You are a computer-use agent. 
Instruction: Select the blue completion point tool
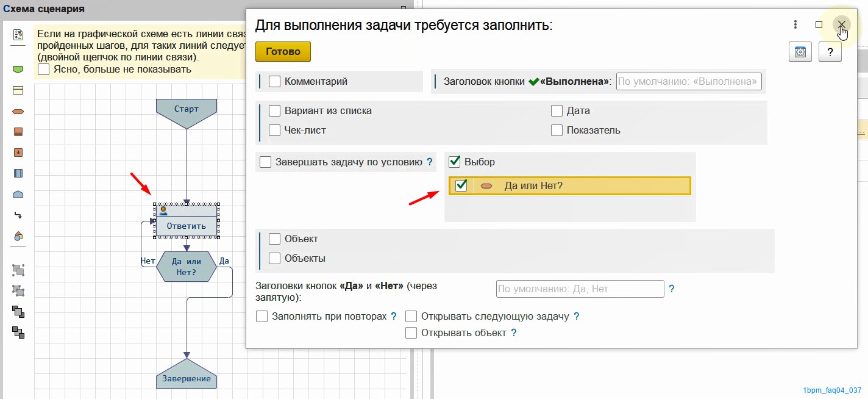tap(18, 194)
